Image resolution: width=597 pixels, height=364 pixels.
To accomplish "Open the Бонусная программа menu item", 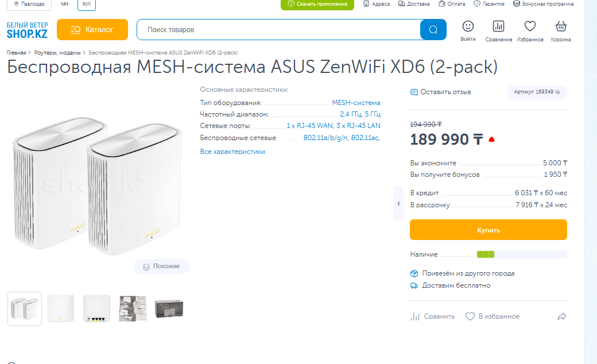I will pyautogui.click(x=543, y=4).
